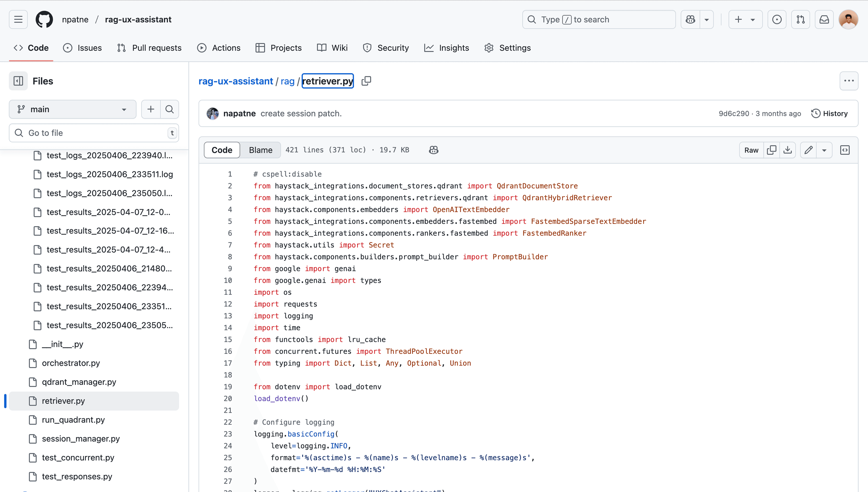Focus the Type to search field

(x=599, y=19)
